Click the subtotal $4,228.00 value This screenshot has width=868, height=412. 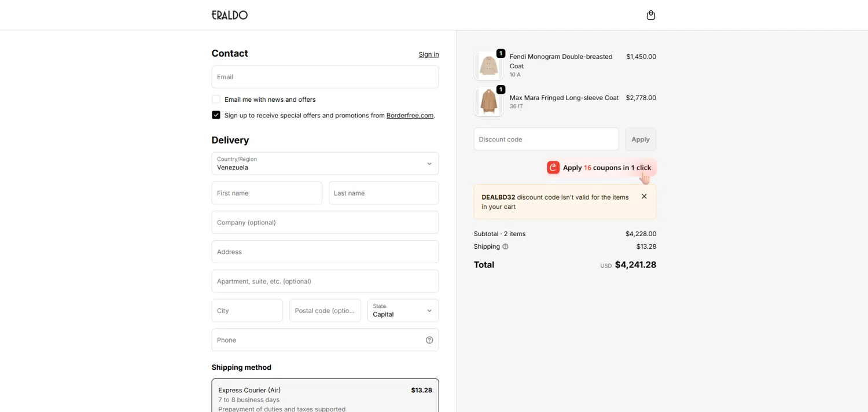pos(641,234)
